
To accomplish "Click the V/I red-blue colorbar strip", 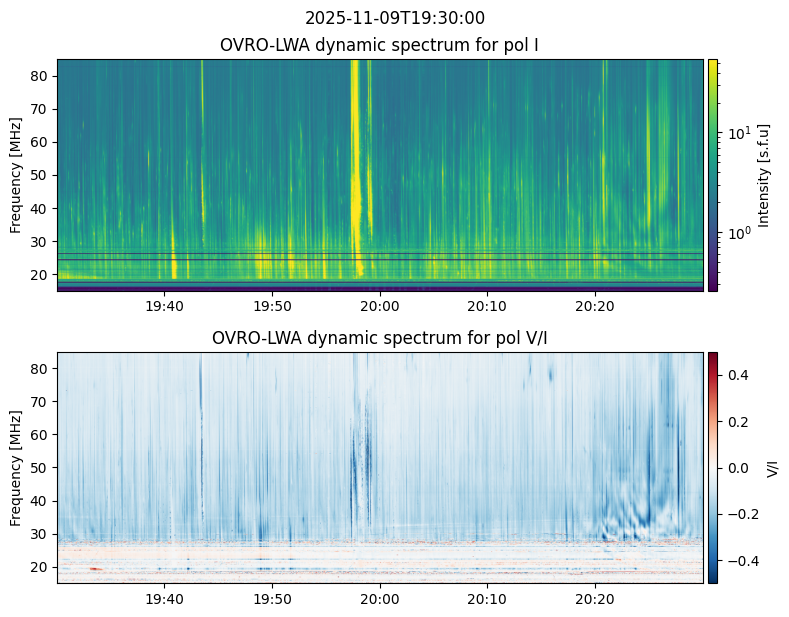I will pos(713,467).
